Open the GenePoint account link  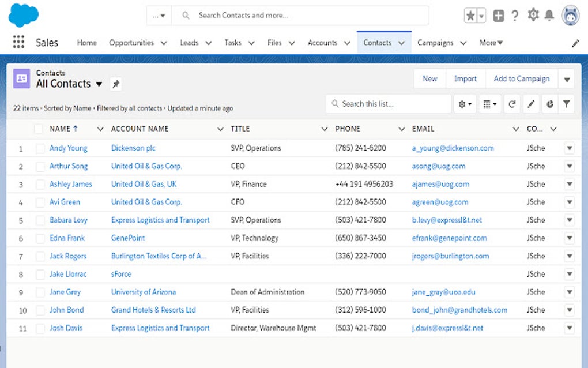point(128,238)
